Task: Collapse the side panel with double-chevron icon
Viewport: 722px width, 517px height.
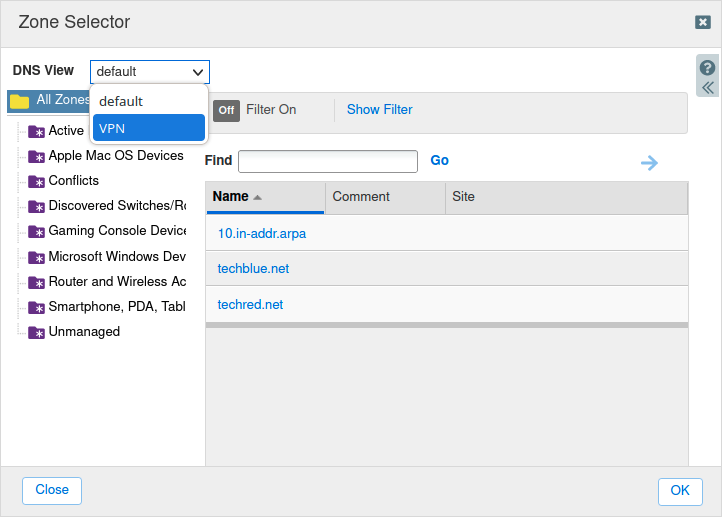Action: click(707, 88)
